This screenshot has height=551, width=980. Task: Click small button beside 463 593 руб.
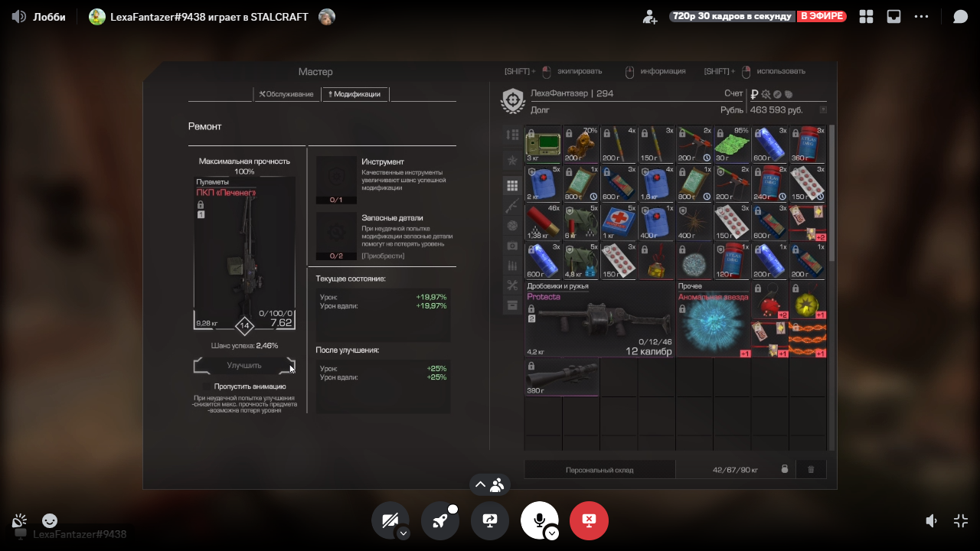click(x=823, y=109)
